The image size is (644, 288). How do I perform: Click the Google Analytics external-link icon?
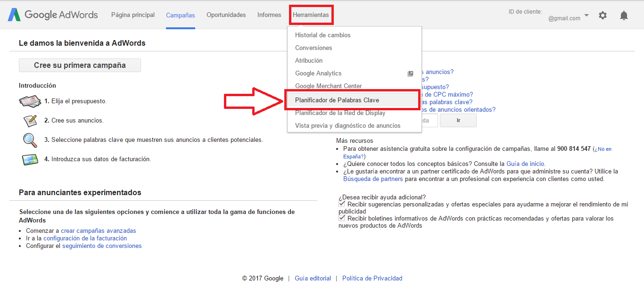[x=410, y=74]
